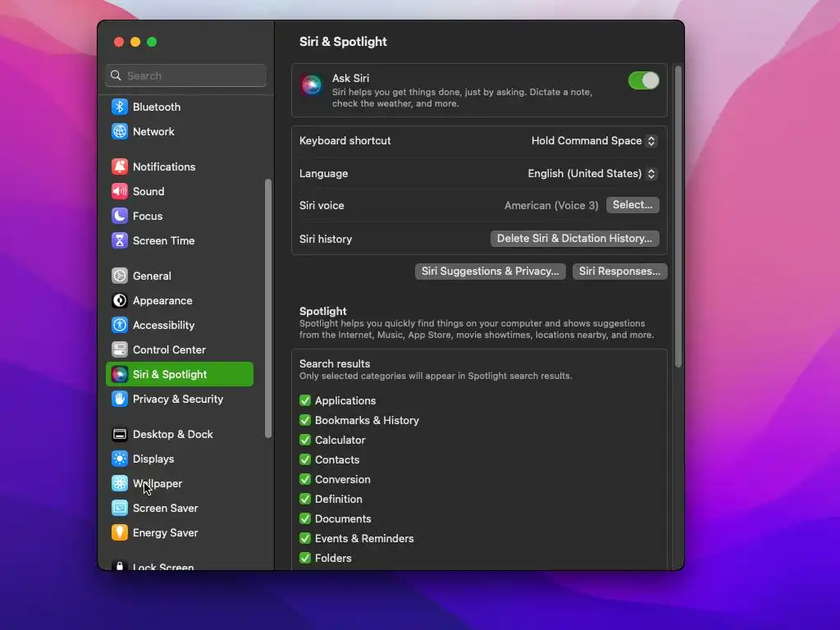Open the Bluetooth settings icon
Screen dimensions: 840x630
[120, 107]
